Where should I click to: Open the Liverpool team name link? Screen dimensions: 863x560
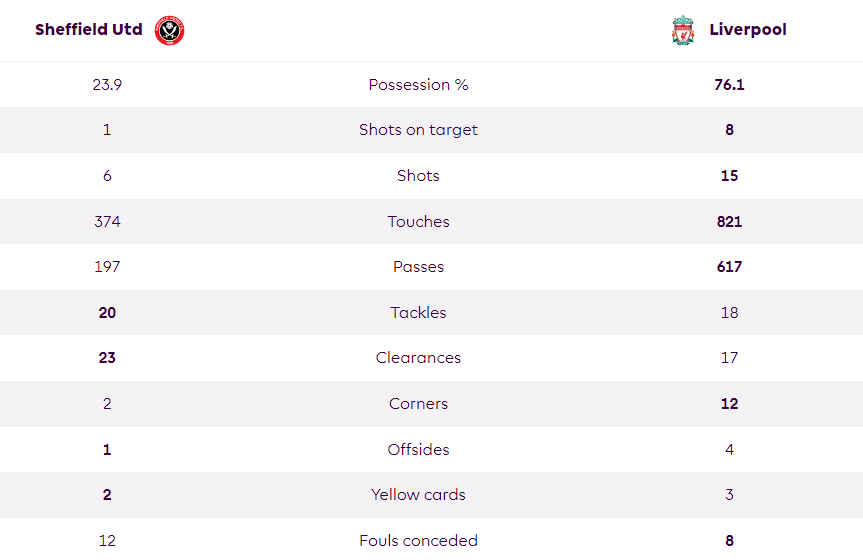[x=748, y=30]
